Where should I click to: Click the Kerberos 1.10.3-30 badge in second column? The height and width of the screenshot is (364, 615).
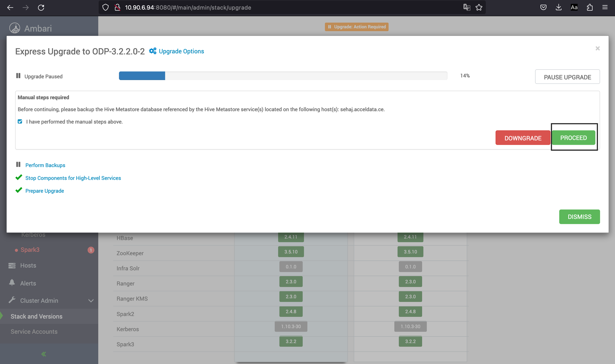click(x=410, y=327)
